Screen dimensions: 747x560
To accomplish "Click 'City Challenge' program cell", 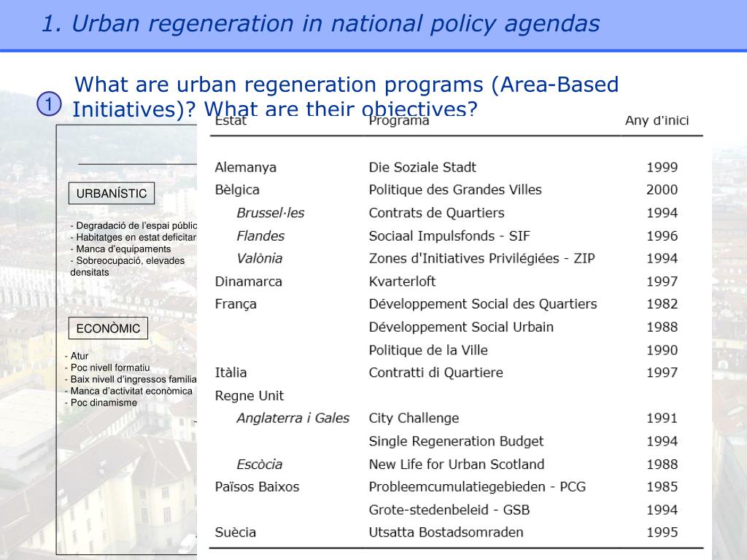I will pos(414,418).
